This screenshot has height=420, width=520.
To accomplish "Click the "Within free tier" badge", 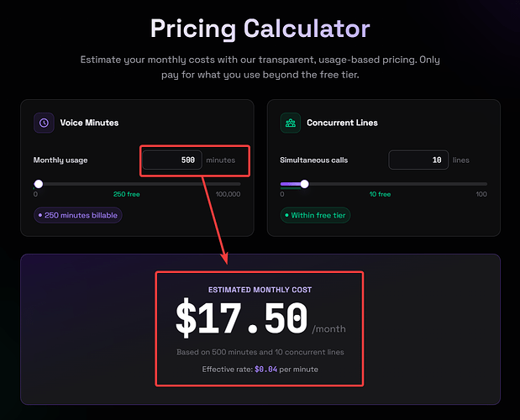I will coord(315,215).
